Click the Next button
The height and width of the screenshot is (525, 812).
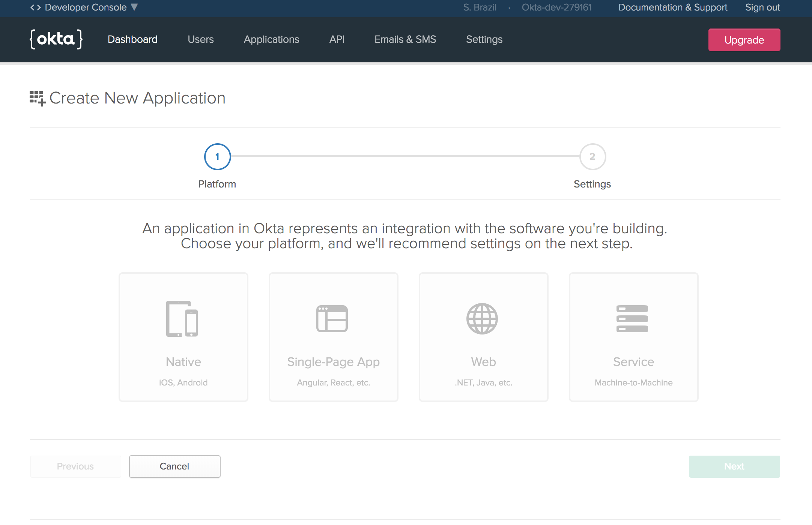tap(734, 466)
